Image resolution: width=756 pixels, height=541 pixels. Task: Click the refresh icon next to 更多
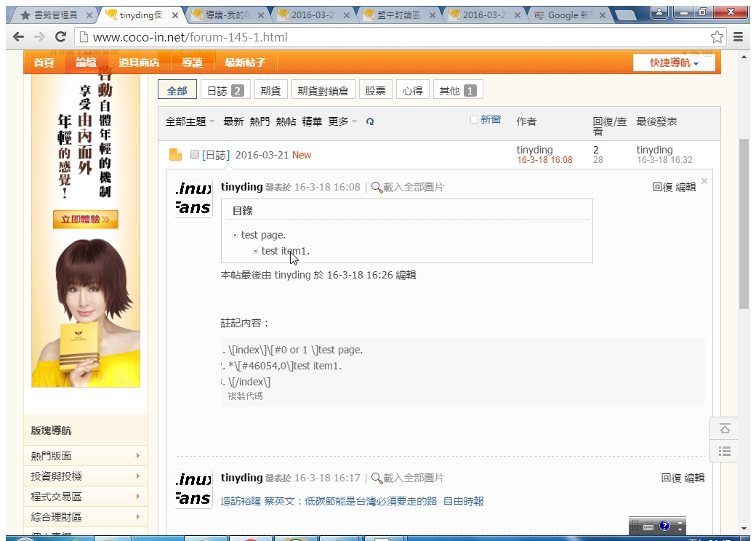point(370,121)
